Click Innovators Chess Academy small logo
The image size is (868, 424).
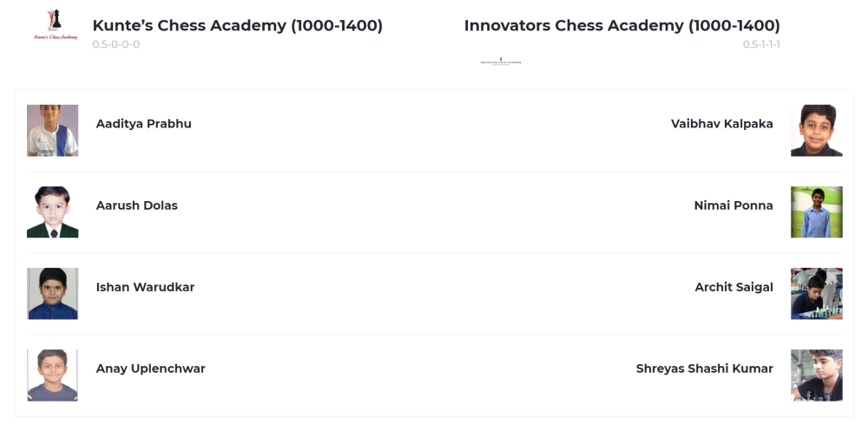[501, 62]
